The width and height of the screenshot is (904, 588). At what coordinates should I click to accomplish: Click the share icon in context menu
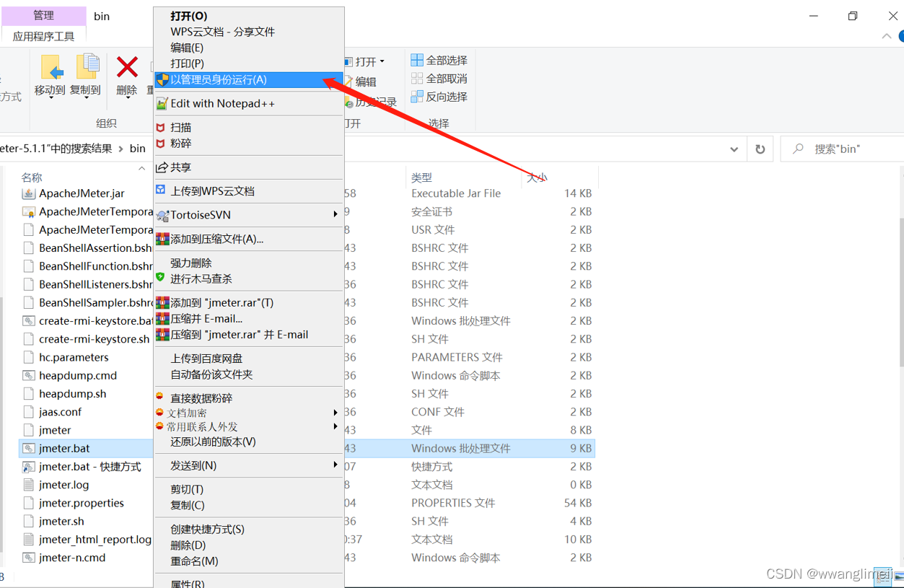coord(162,167)
